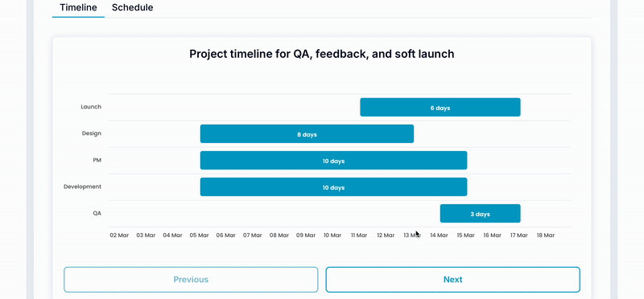Click the Next button
644x299 pixels.
452,280
